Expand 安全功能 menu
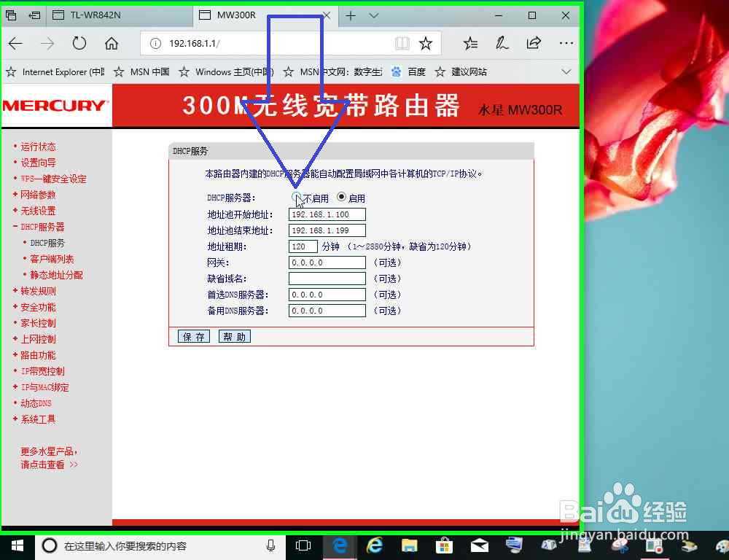The height and width of the screenshot is (560, 729). click(x=38, y=307)
